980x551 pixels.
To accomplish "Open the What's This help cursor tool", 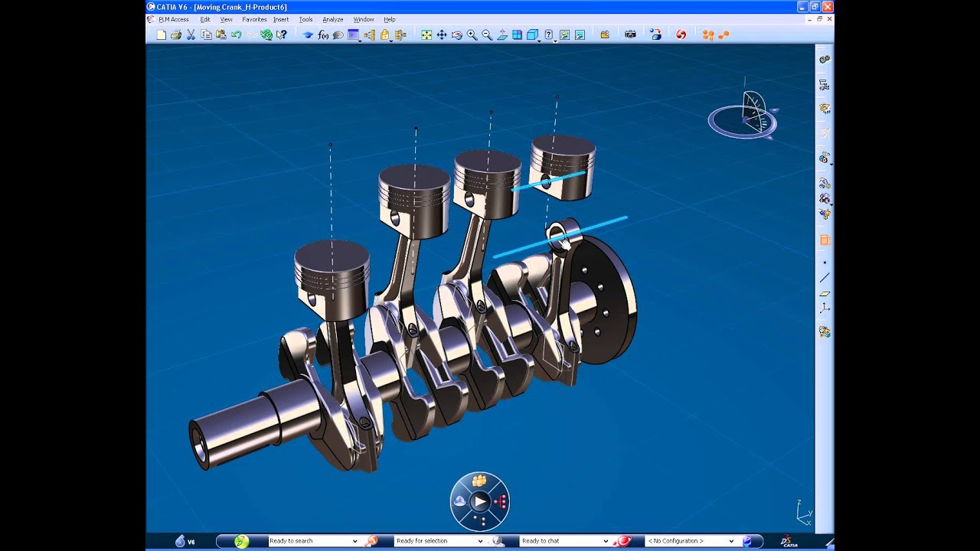I will (x=282, y=34).
